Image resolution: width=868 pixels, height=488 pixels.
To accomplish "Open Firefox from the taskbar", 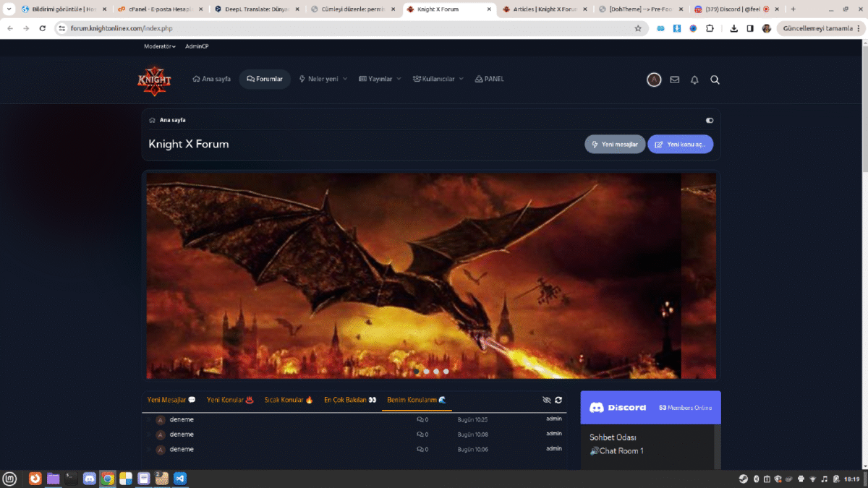I will click(35, 479).
